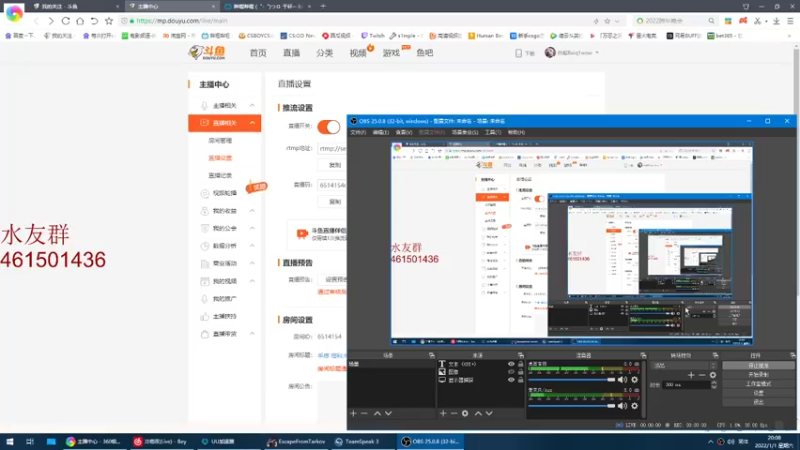Toggle visibility of the Image source
This screenshot has width=800, height=450.
tap(511, 372)
